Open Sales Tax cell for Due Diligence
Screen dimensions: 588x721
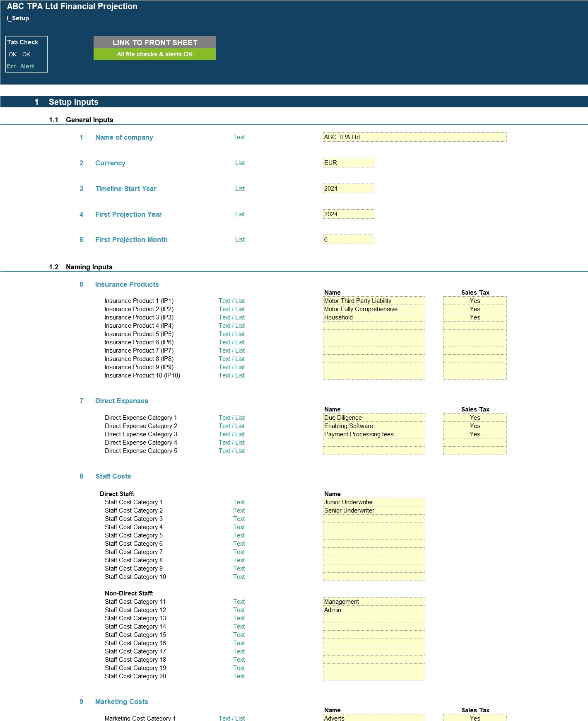coord(475,418)
